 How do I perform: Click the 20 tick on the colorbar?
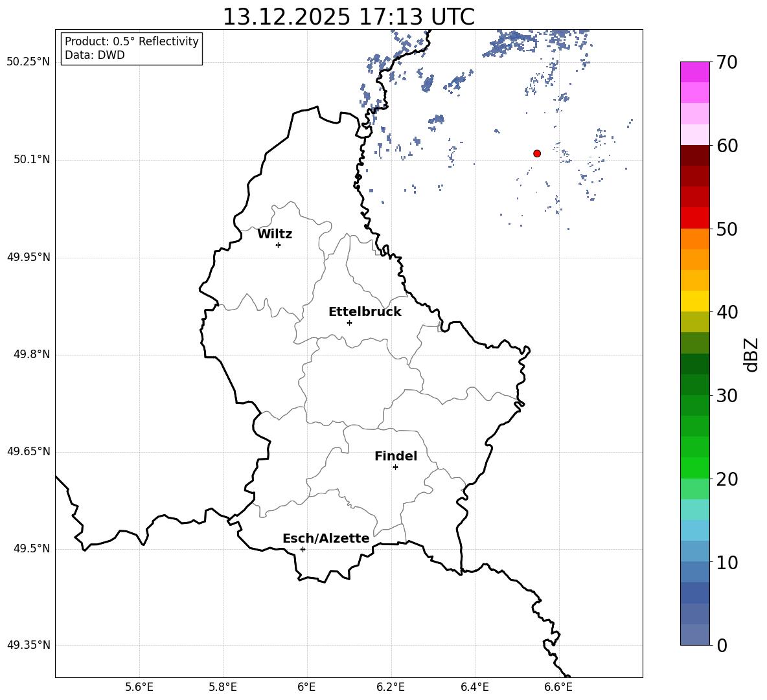click(727, 479)
